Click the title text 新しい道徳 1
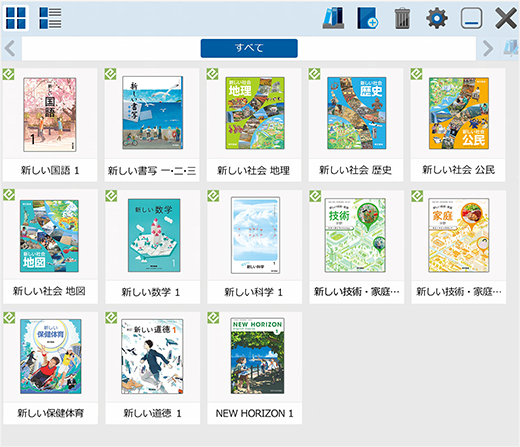Screen dimensions: 520x447 coord(153,413)
